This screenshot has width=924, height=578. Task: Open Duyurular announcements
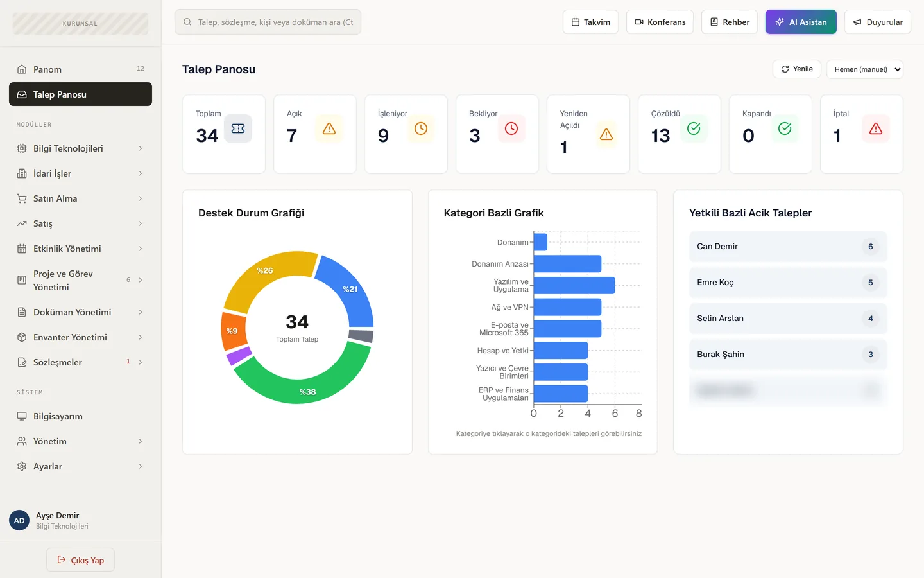coord(878,22)
